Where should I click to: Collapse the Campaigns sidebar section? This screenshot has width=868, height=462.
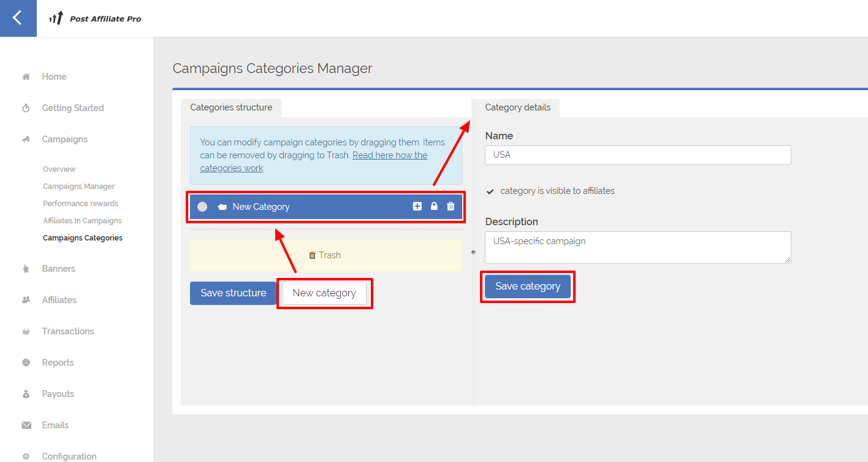tap(65, 139)
